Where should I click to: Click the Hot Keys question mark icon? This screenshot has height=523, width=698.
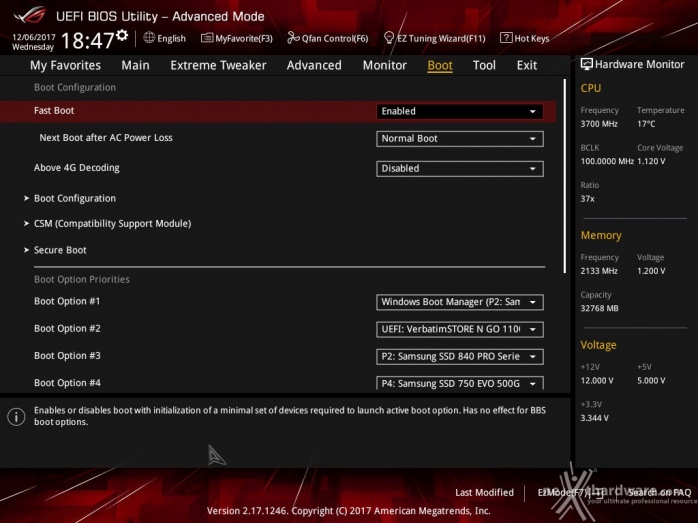pyautogui.click(x=506, y=38)
